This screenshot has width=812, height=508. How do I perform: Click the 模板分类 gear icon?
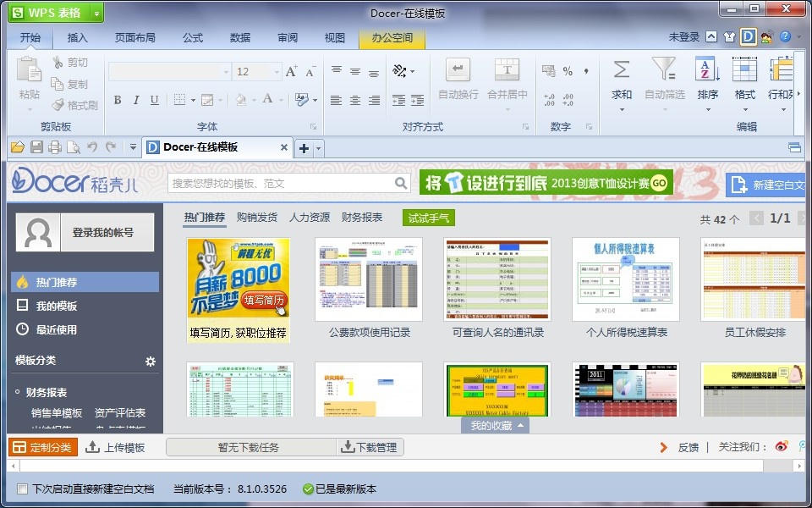[x=151, y=362]
